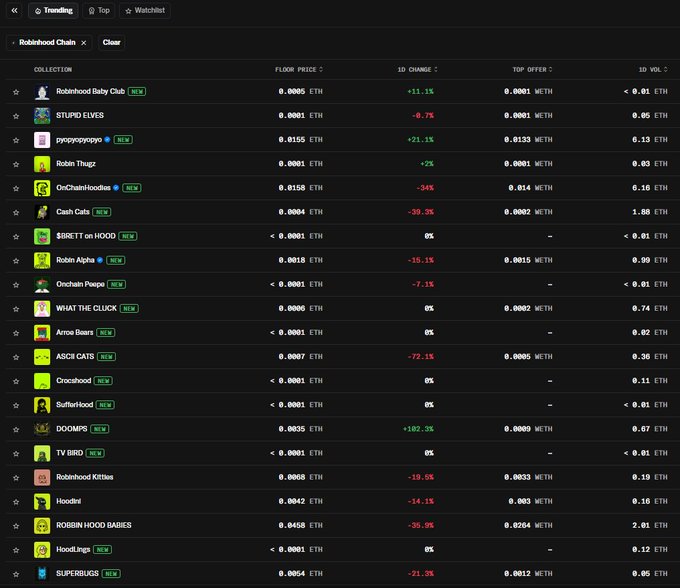Viewport: 680px width, 588px height.
Task: Click DOOMPS +102.3% change value
Action: [x=418, y=429]
